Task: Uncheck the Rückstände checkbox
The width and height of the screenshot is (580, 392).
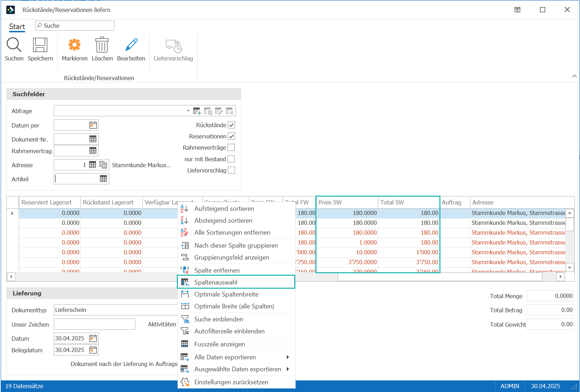Action: 231,125
